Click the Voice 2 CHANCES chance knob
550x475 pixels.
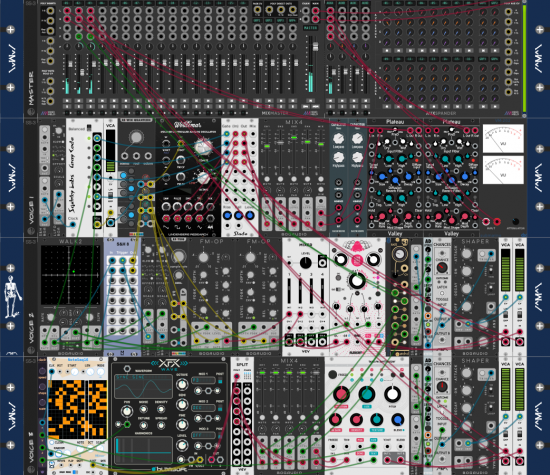click(x=442, y=267)
